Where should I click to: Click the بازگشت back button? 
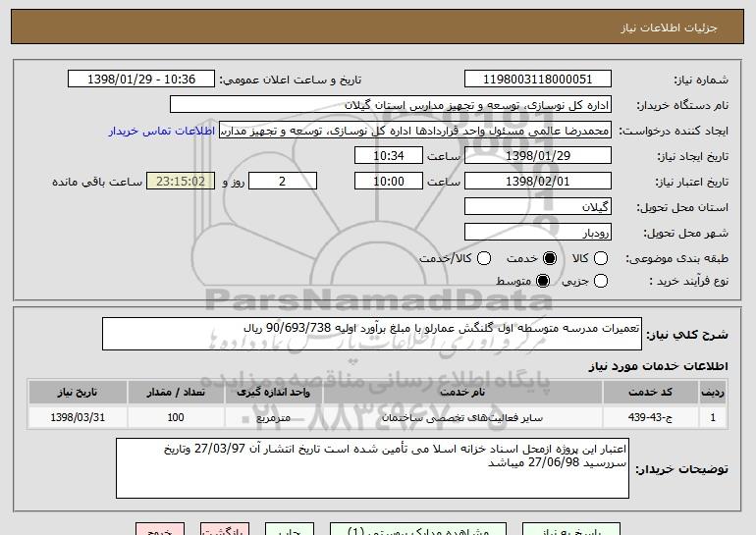(x=225, y=529)
